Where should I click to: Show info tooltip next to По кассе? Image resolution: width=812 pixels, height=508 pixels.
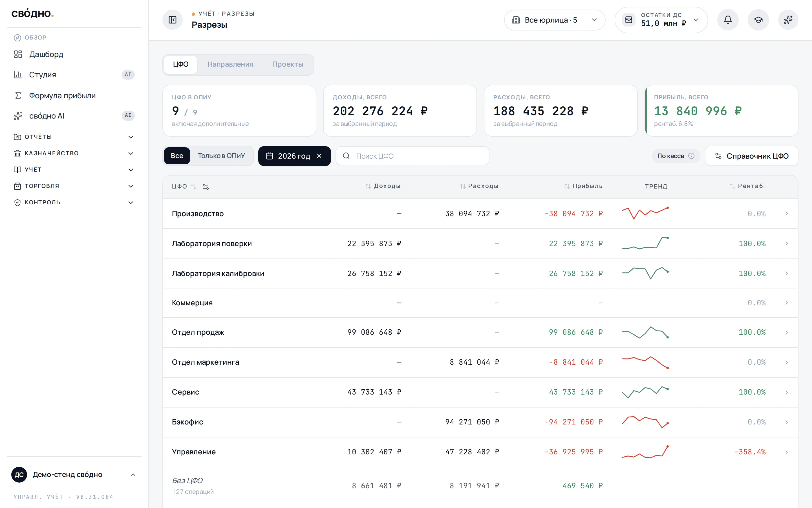[x=691, y=156]
